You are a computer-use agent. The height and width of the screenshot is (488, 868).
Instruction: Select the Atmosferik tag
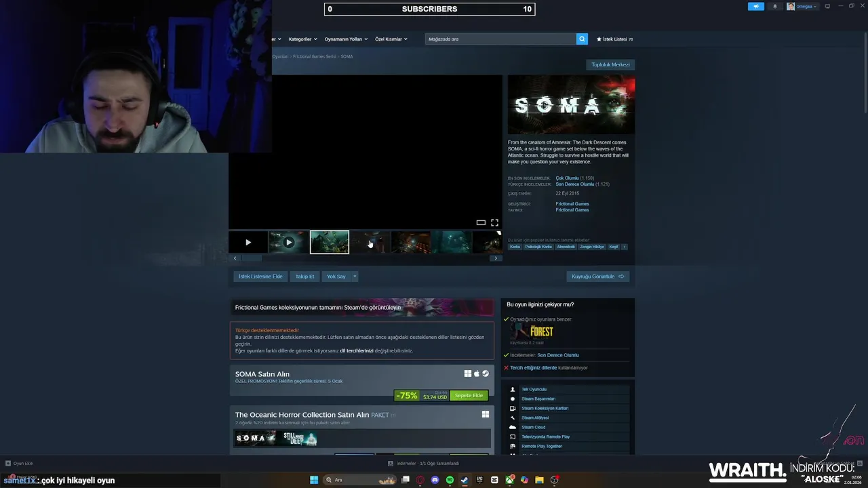[x=566, y=247]
